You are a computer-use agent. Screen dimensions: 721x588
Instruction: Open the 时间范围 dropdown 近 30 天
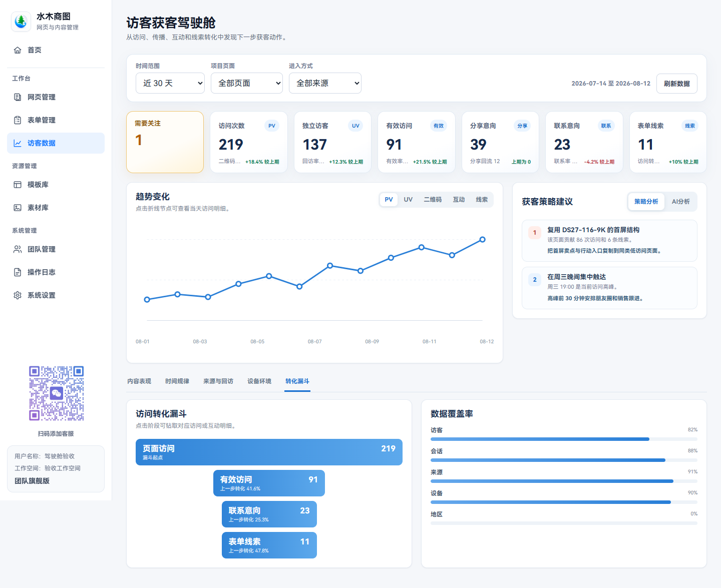(x=170, y=83)
